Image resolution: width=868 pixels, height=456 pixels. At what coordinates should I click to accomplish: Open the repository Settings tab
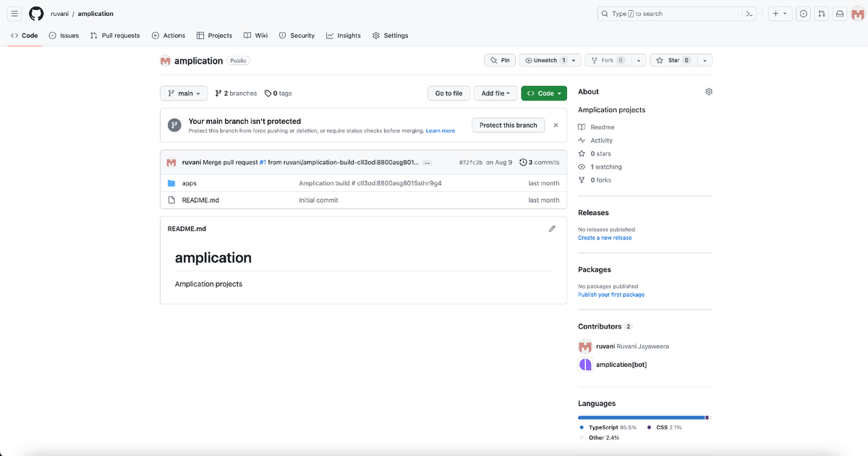(391, 35)
